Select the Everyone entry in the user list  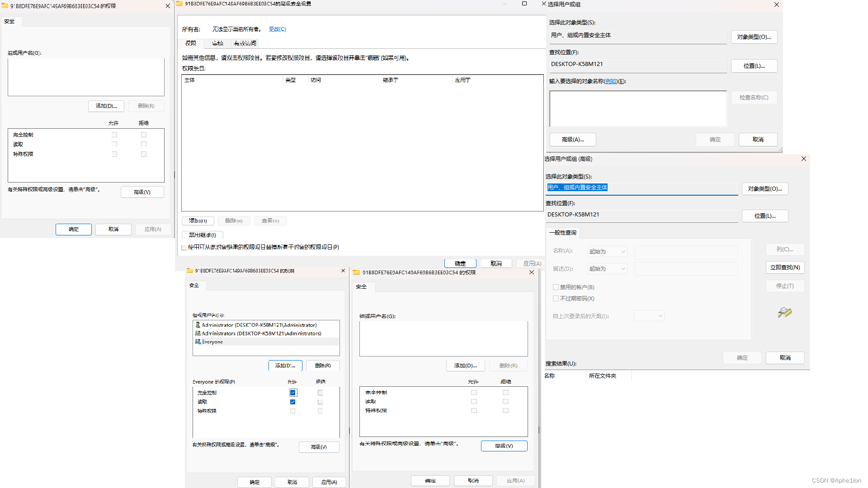coord(266,342)
